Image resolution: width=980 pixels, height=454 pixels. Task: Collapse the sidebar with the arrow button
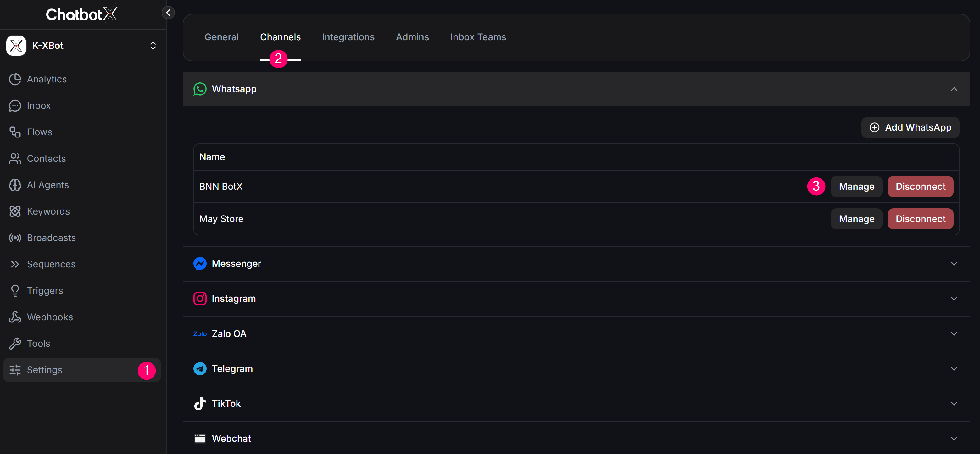(x=168, y=13)
